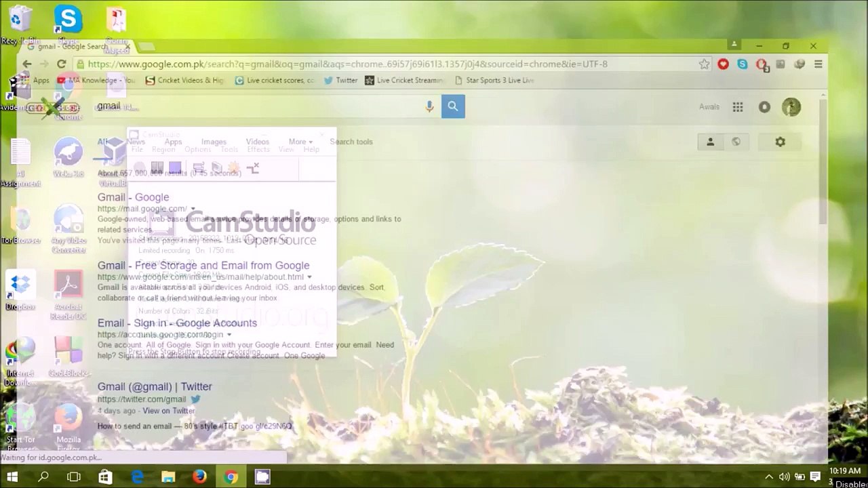Show hidden system tray icons chevron
This screenshot has height=488, width=868.
click(769, 477)
